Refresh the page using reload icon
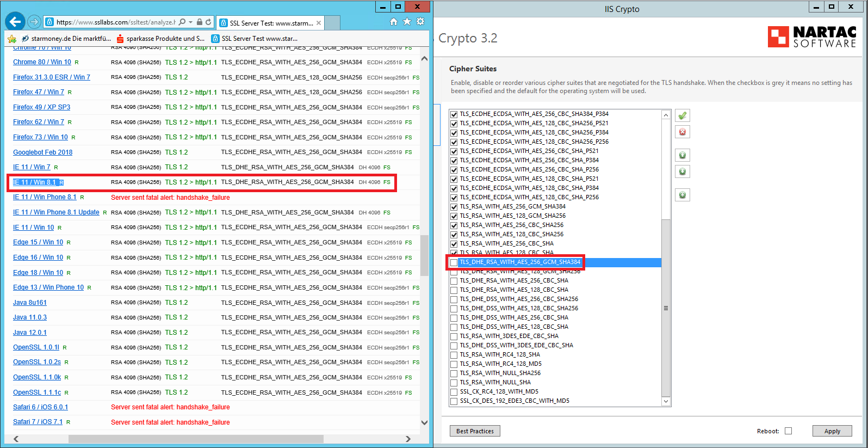 208,22
